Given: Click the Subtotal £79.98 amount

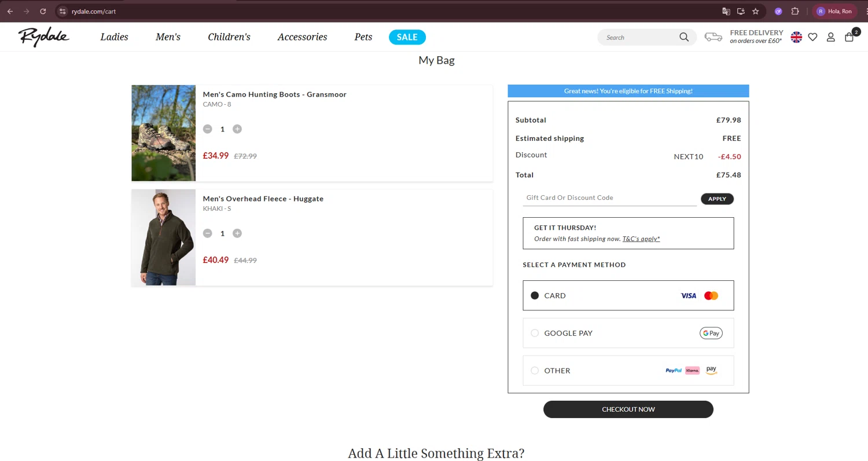Looking at the screenshot, I should [729, 120].
